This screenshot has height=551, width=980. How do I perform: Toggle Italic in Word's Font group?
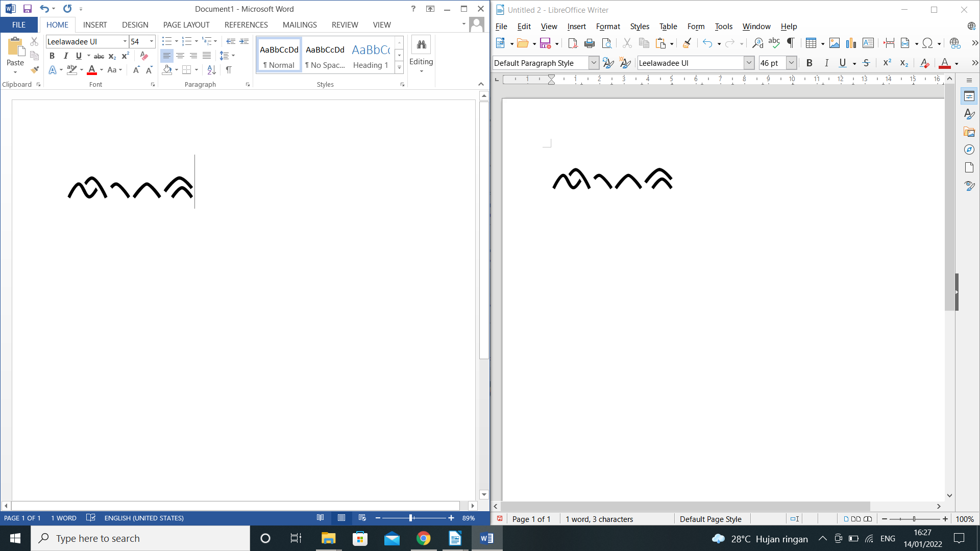point(65,56)
